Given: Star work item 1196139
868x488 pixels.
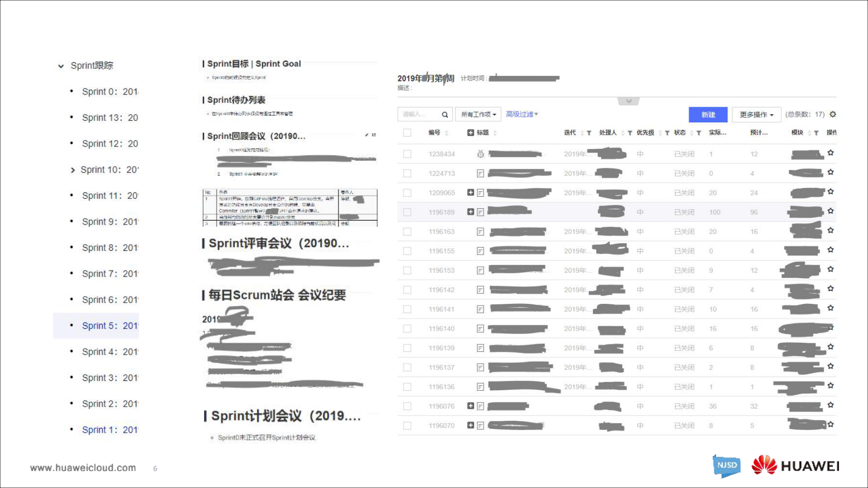Looking at the screenshot, I should [x=830, y=347].
